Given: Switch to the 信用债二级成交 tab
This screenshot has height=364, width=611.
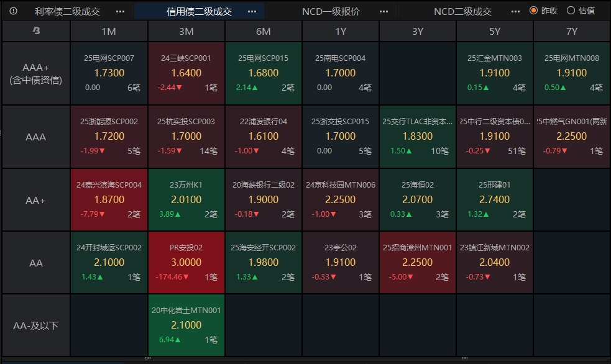Looking at the screenshot, I should (x=199, y=11).
